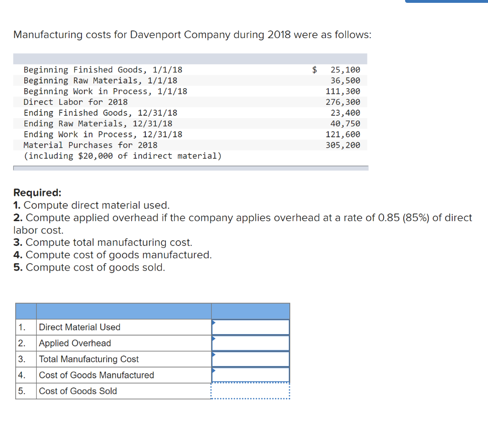Image resolution: width=488 pixels, height=448 pixels.
Task: Click row number '5.' in answer table
Action: coord(22,391)
